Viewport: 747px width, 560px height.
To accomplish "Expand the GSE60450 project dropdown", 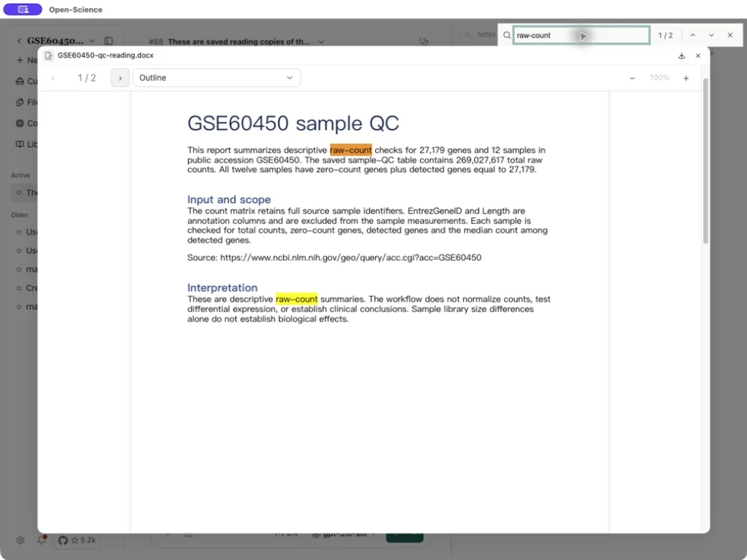I will [91, 41].
